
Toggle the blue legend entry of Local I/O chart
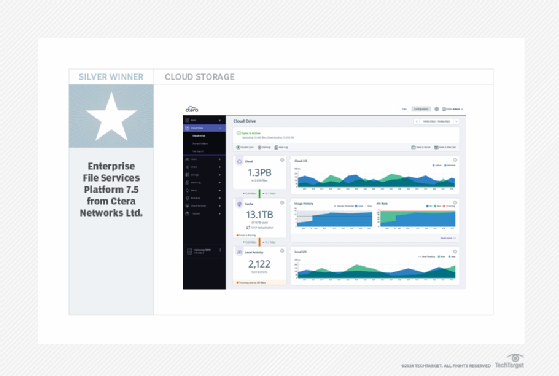click(x=452, y=257)
